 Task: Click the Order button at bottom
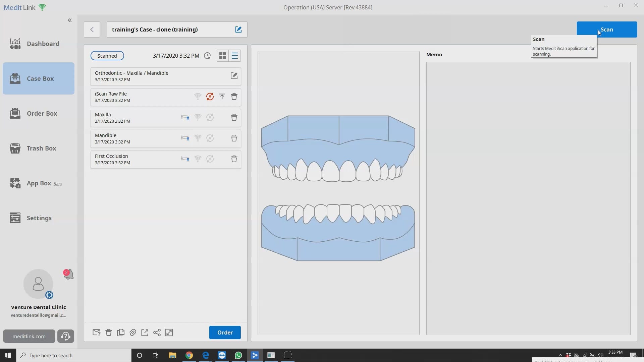pos(225,333)
